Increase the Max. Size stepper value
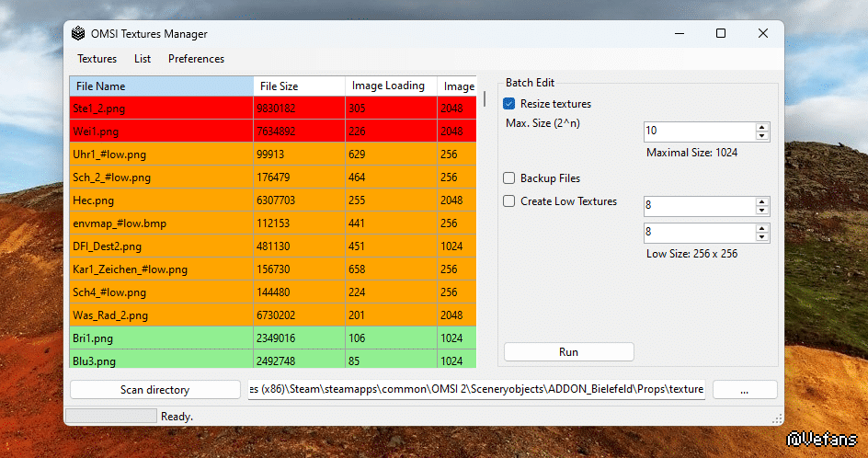Screen dimensions: 868x458 761,126
